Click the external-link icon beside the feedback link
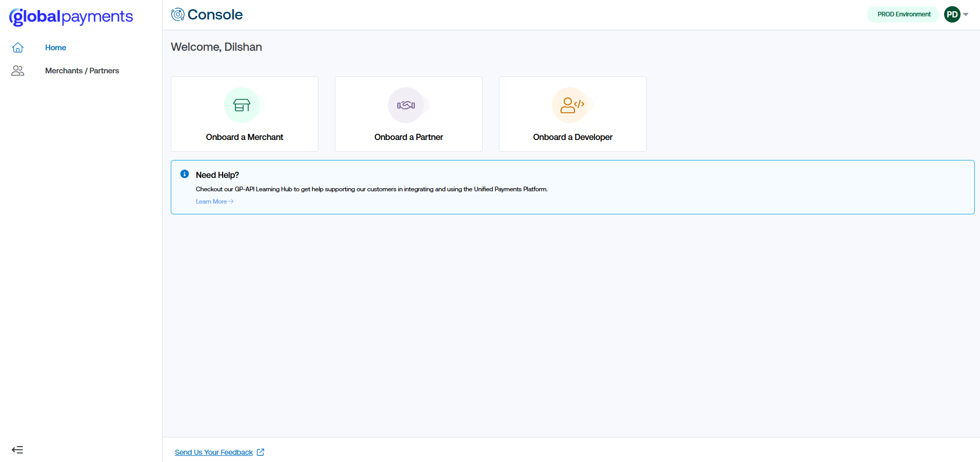 coord(261,452)
